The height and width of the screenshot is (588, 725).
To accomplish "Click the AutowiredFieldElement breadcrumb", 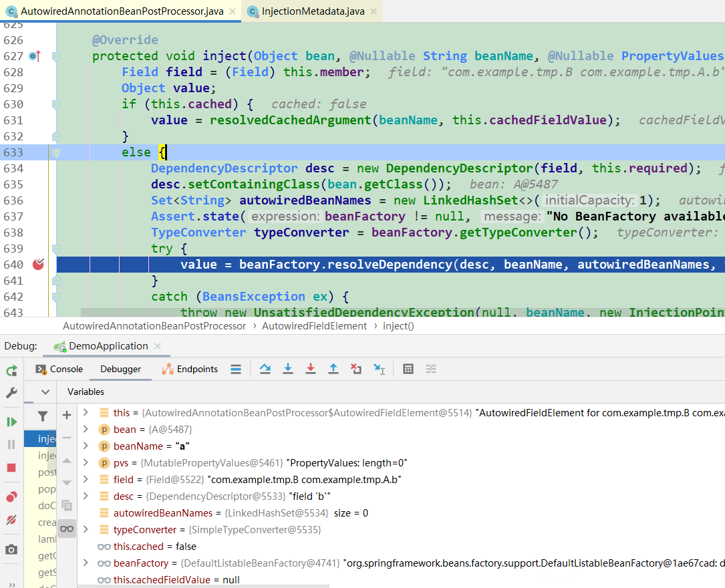I will point(315,326).
